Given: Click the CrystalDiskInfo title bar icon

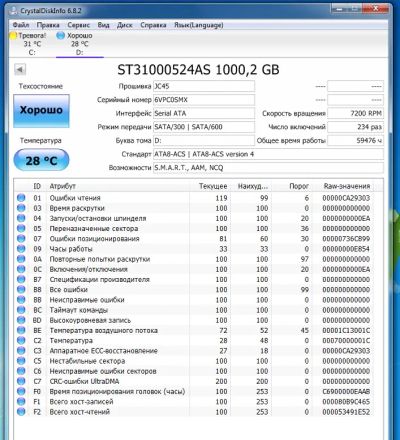Looking at the screenshot, I should (x=13, y=11).
